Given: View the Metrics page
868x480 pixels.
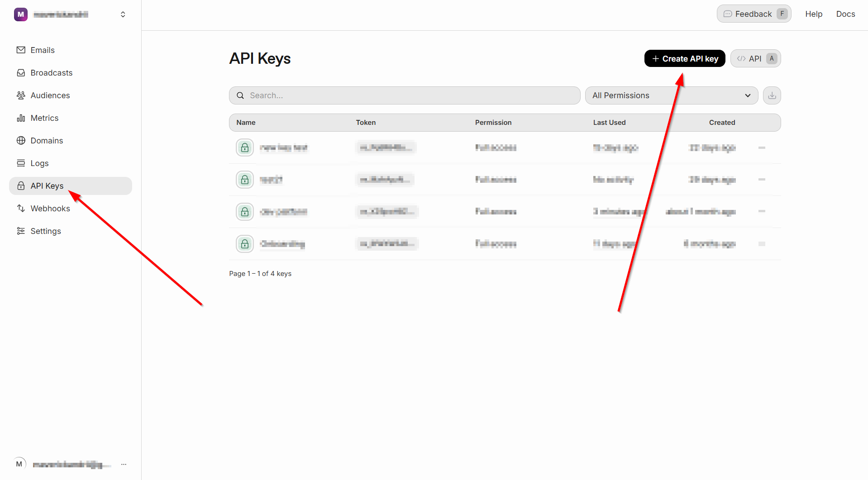Looking at the screenshot, I should [71, 118].
